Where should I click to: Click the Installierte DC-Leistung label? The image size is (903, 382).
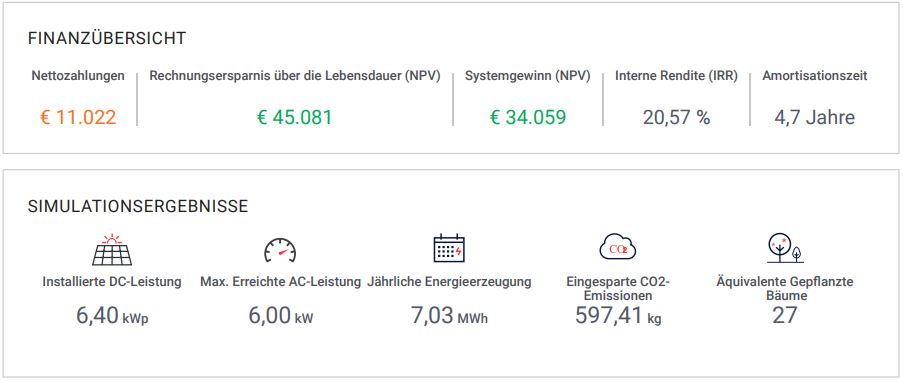(x=112, y=282)
